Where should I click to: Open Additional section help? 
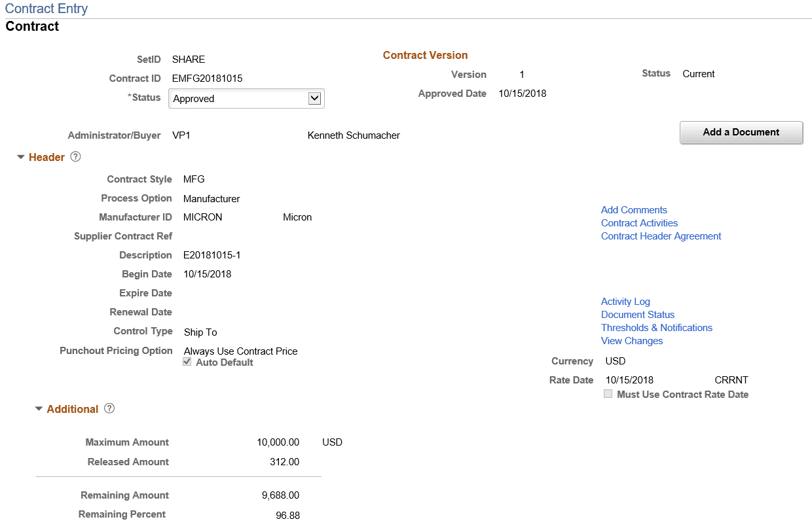coord(109,408)
